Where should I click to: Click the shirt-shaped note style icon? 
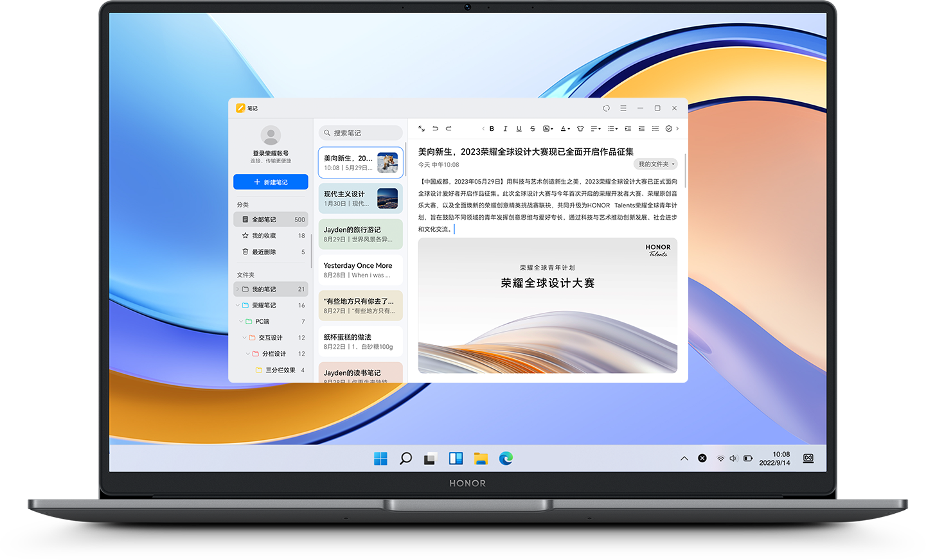[x=580, y=128]
